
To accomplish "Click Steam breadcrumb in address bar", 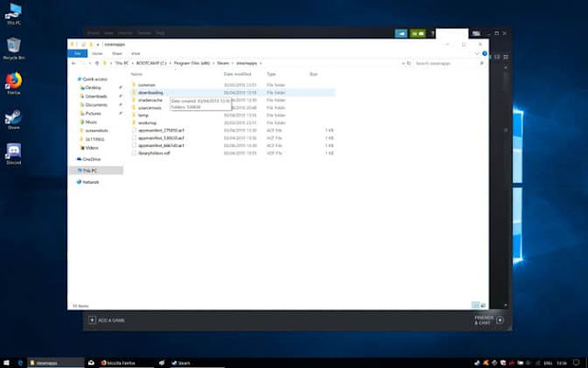I will (222, 63).
